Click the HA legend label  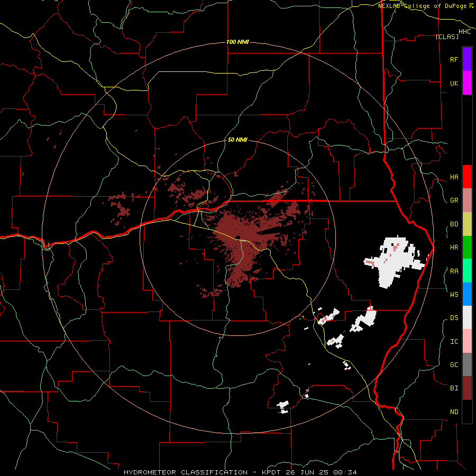(454, 177)
